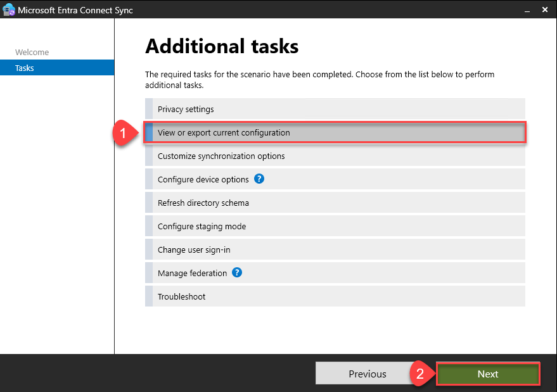The height and width of the screenshot is (392, 557).
Task: Select the Tasks step in sidebar
Action: (x=25, y=68)
